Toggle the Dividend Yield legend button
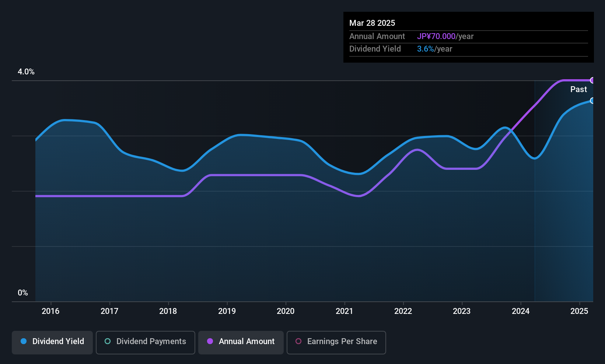 (x=52, y=342)
